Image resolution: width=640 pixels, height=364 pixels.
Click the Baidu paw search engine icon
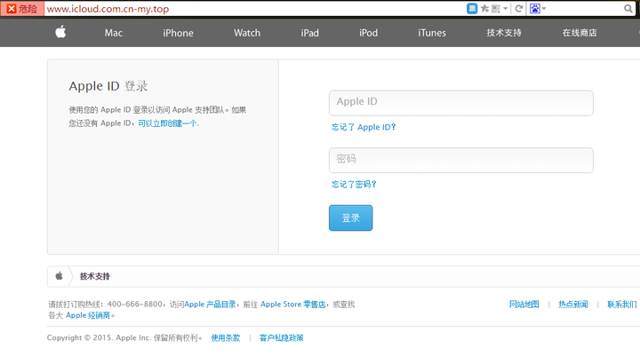pos(535,9)
